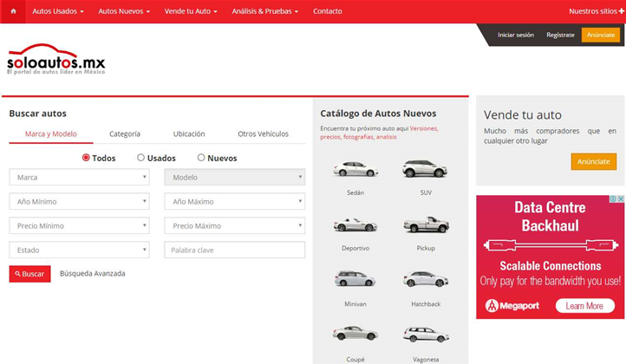Viewport: 626px width, 364px height.
Task: Open the Autos Usados menu
Action: 58,11
